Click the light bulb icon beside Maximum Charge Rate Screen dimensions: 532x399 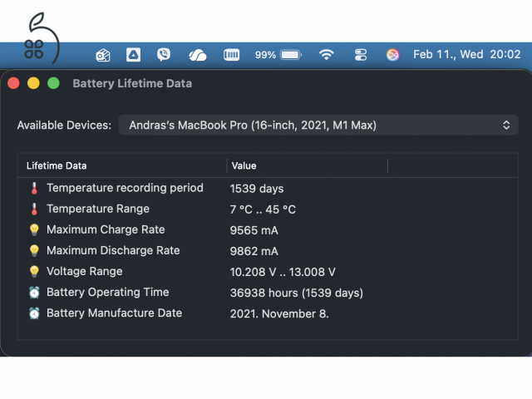pyautogui.click(x=34, y=229)
